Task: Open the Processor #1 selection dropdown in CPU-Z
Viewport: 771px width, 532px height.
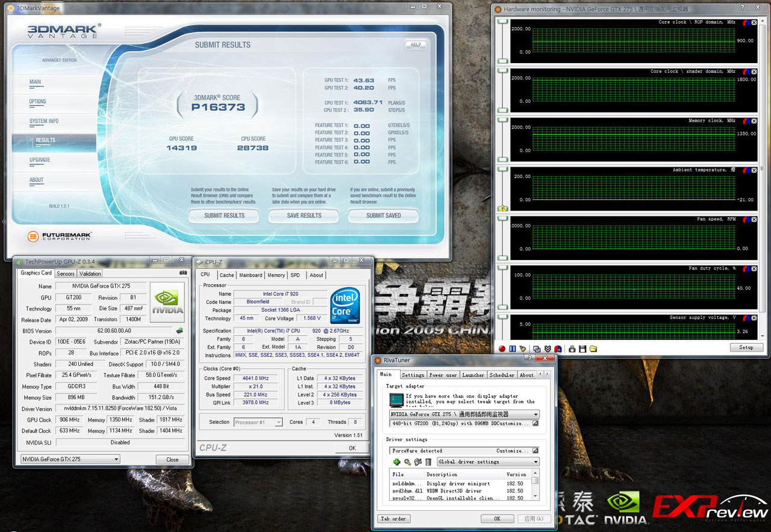Action: click(258, 422)
